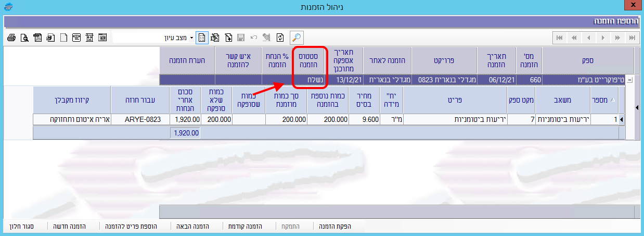
Task: Open the מצב עיון mode dropdown
Action: [x=191, y=38]
